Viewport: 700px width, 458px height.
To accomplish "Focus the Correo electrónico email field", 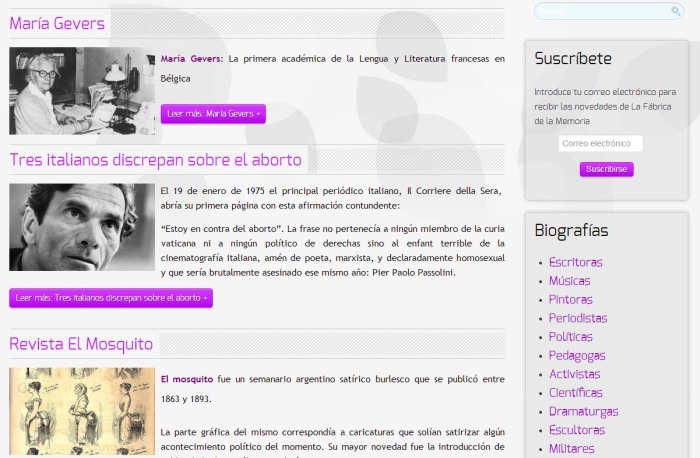I will (600, 143).
